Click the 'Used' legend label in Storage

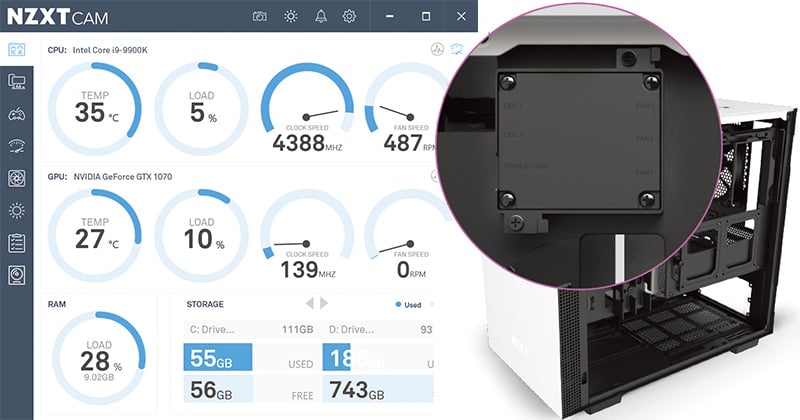pos(413,305)
